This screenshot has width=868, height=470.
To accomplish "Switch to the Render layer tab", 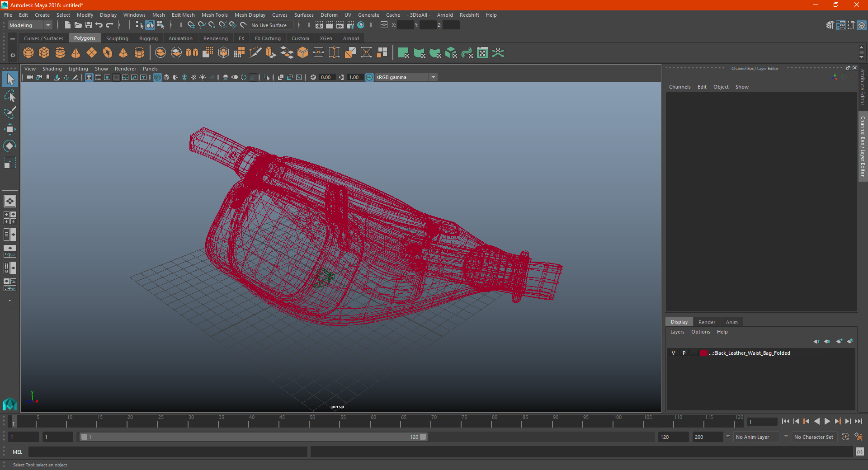I will click(x=707, y=322).
